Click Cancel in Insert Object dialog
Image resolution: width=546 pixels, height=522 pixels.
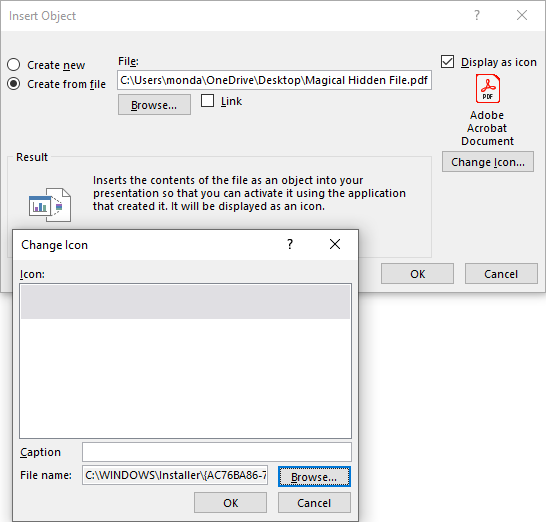click(501, 274)
